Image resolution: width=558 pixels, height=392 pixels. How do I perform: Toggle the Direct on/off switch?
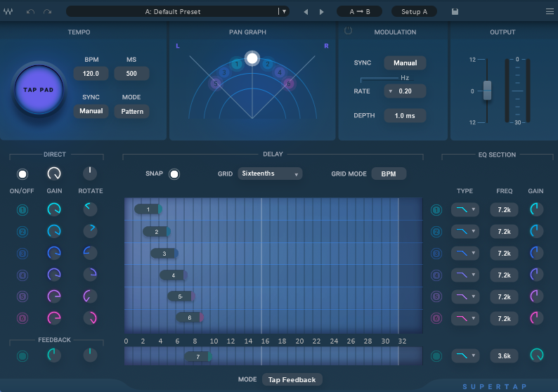22,174
